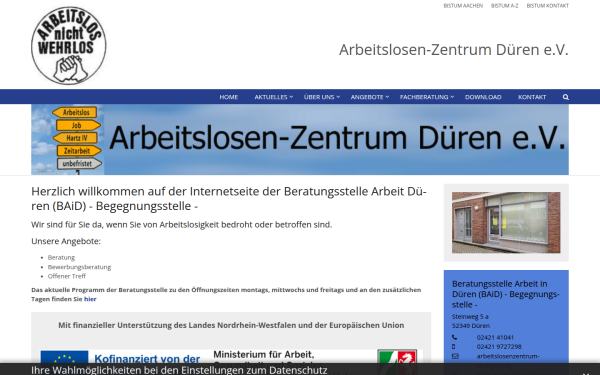This screenshot has height=375, width=600.
Task: Click phone number 02421 41041
Action: pyautogui.click(x=495, y=338)
